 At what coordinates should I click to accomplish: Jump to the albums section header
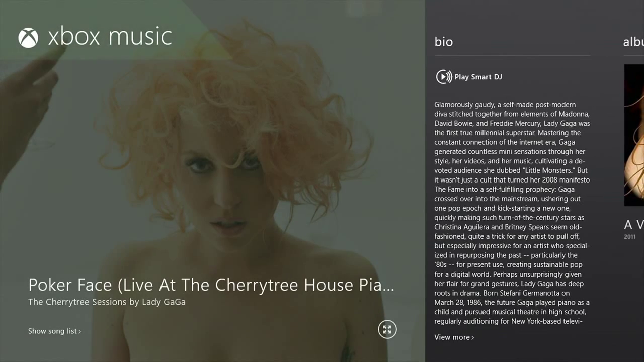pos(633,42)
